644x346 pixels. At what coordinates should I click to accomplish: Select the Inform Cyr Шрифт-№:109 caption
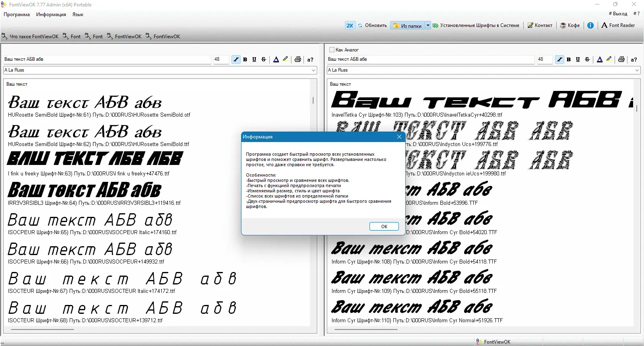414,291
